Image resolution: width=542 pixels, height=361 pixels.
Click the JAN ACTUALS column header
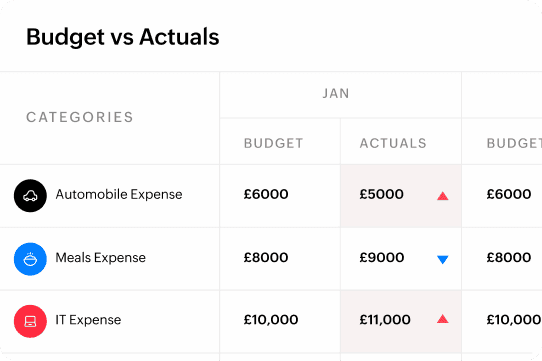coord(393,143)
